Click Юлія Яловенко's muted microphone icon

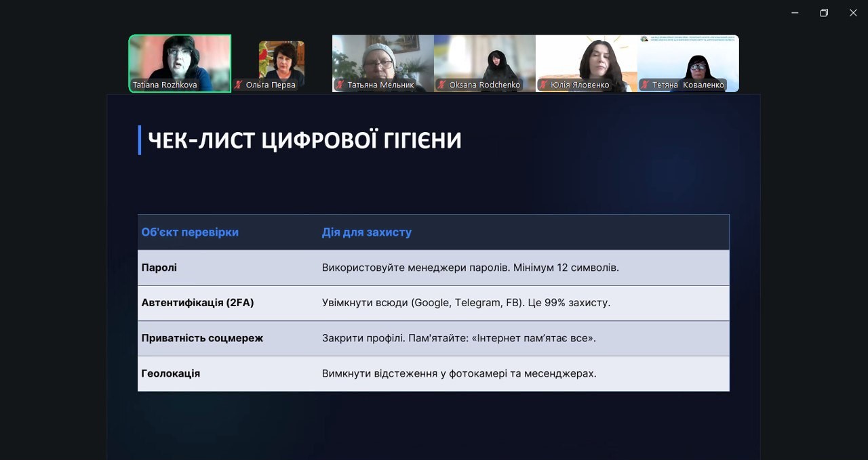coord(544,85)
